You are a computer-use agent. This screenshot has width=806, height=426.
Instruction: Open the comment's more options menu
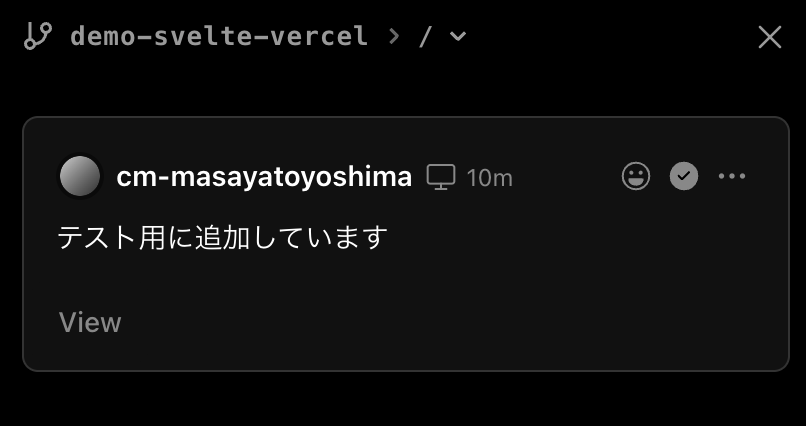[x=732, y=177]
